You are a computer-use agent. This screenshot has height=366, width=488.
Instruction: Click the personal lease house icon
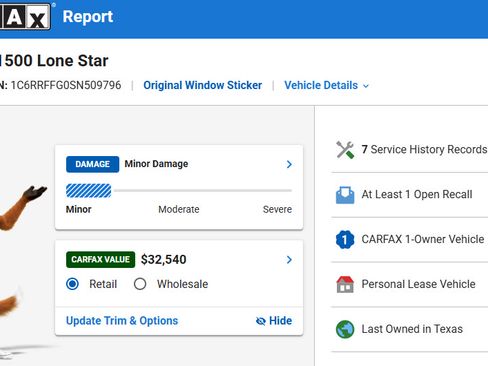(x=345, y=284)
